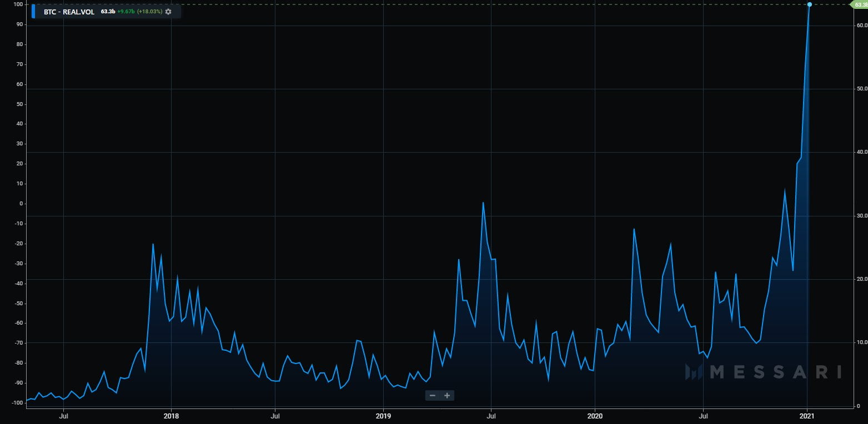Click the (+18.03%) percent change in legend
868x424 pixels.
tap(149, 12)
